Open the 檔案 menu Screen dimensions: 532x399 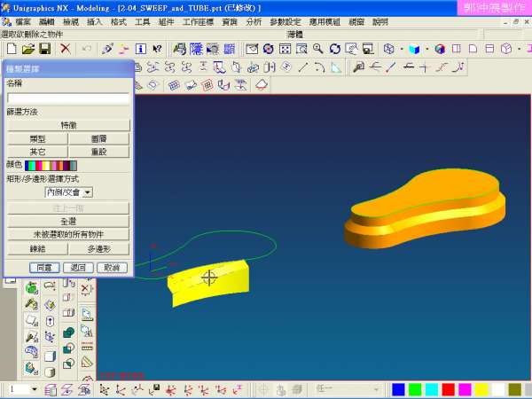pyautogui.click(x=23, y=22)
